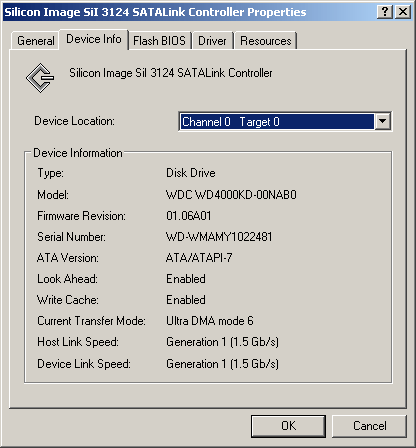Viewport: 416px width, 448px height.
Task: Click the Type label
Action: pos(50,173)
